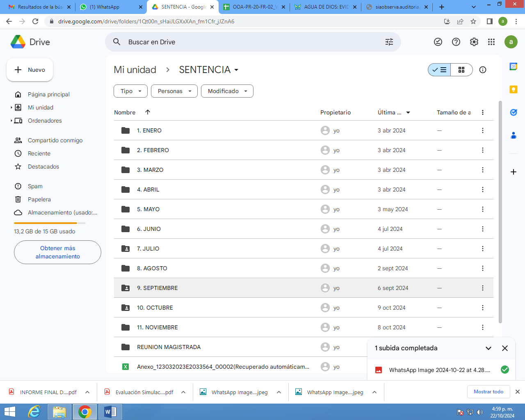Open the Personas filter dropdown
The image size is (525, 420).
pos(174,91)
